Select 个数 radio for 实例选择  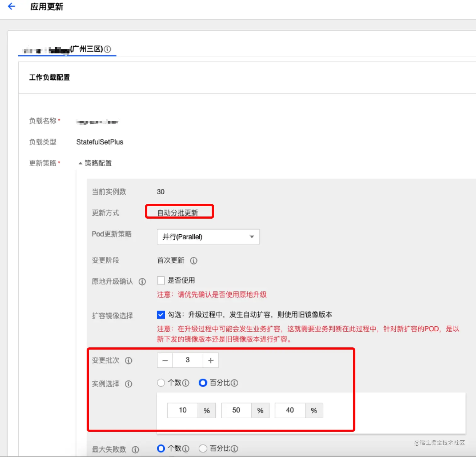(x=161, y=383)
